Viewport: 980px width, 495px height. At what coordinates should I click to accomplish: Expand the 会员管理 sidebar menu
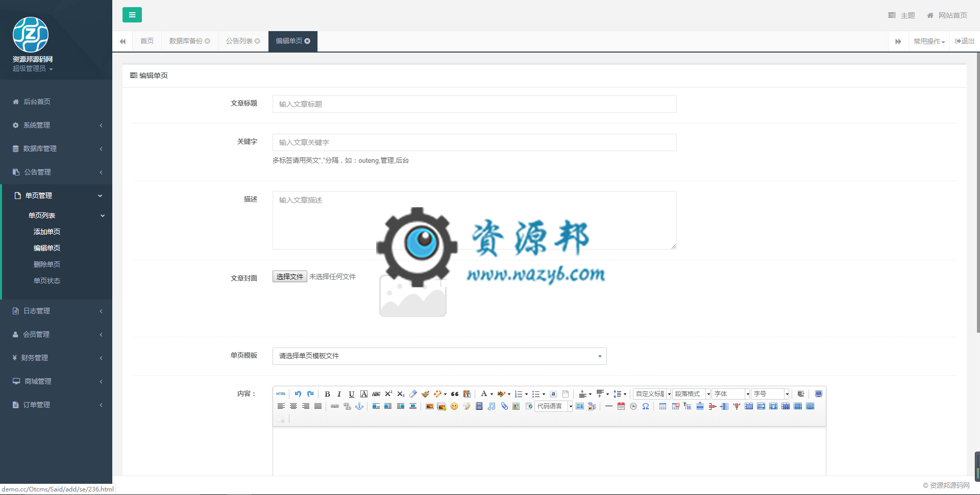coord(56,334)
